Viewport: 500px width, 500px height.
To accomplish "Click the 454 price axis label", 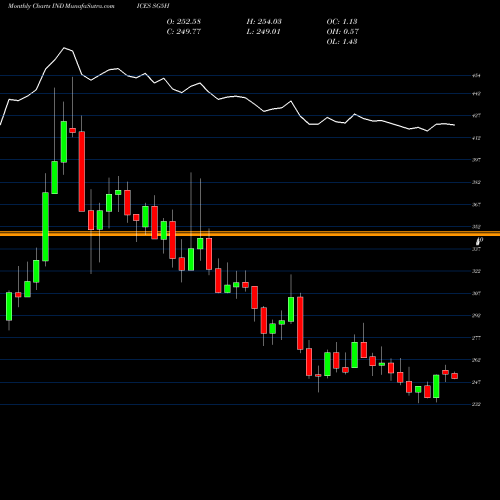I will point(476,76).
